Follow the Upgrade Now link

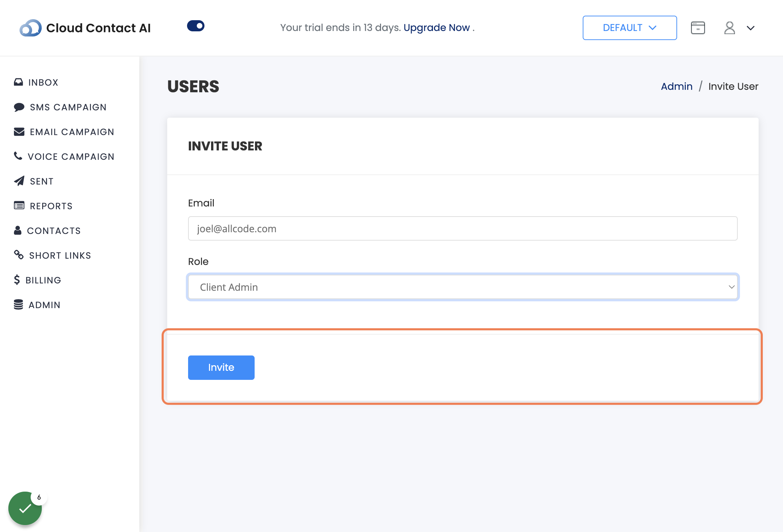point(436,28)
